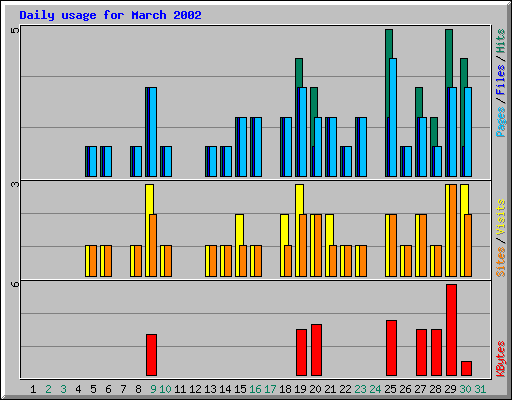The image size is (512, 400).
Task: Click green day label "17" on the x-axis
Action: [270, 389]
